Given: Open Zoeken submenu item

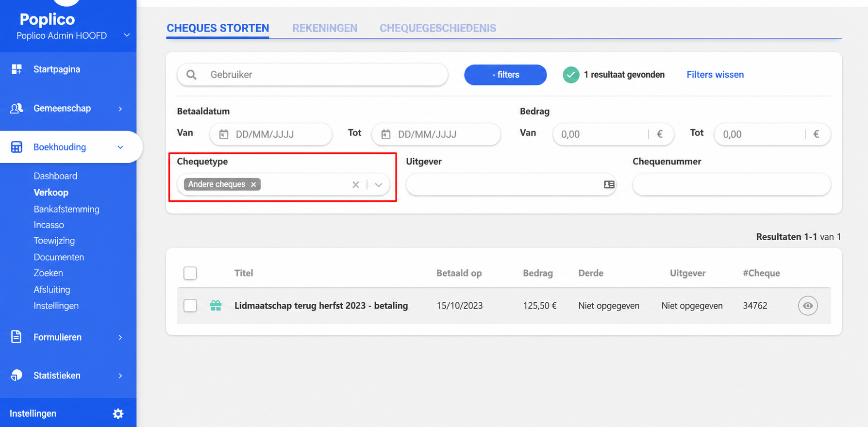Looking at the screenshot, I should tap(48, 273).
